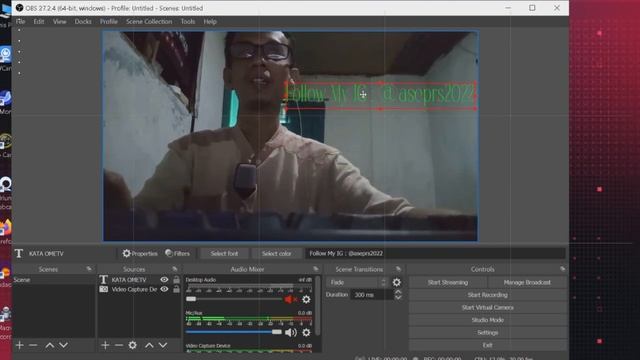Decrease transition Duration with down arrow
Image resolution: width=640 pixels, height=360 pixels.
tap(398, 298)
